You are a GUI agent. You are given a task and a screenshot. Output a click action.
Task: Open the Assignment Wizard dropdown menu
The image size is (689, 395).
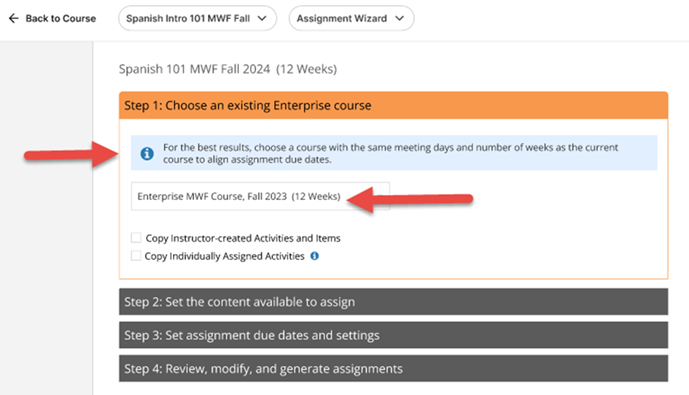[x=351, y=18]
